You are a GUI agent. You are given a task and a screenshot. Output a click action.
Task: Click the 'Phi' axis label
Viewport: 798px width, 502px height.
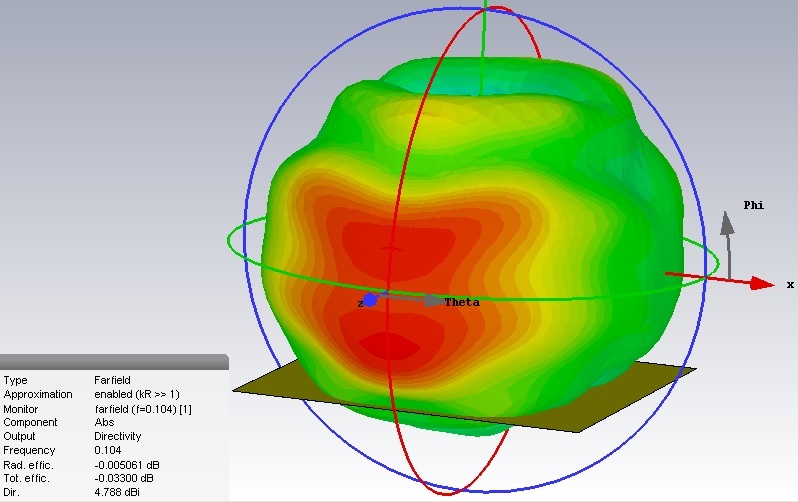(753, 205)
